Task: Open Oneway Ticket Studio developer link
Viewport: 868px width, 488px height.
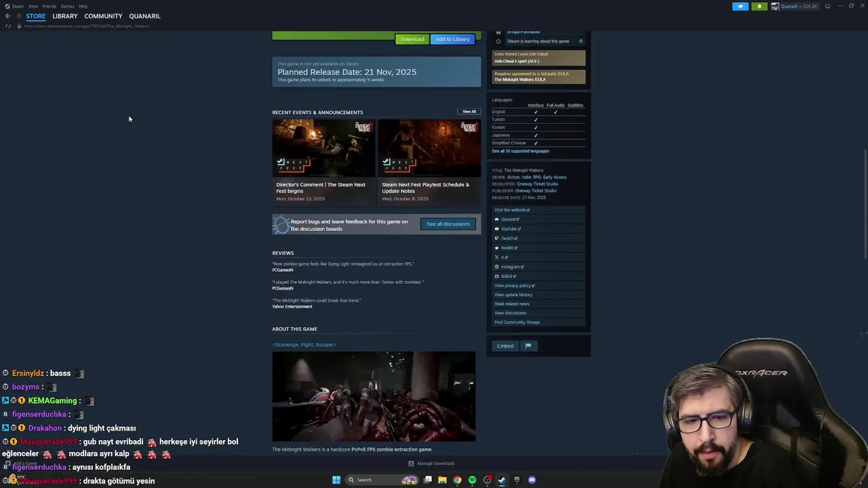Action: (x=538, y=184)
